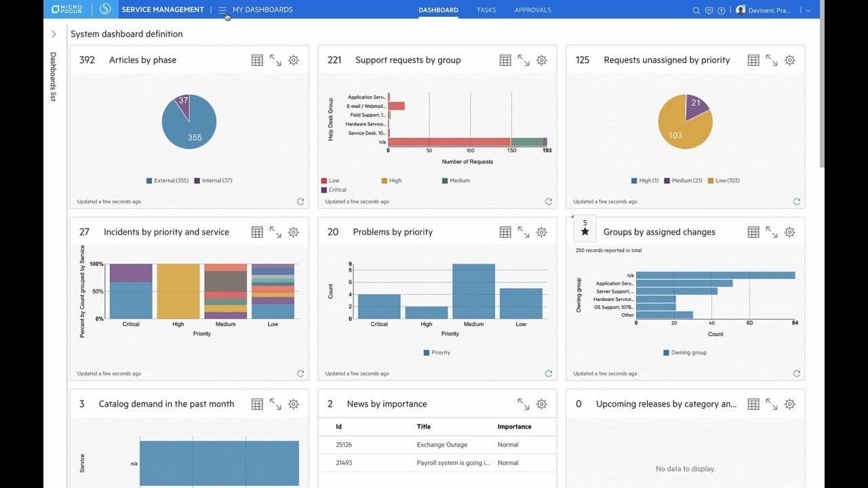Toggle Internal (37) legend item
The height and width of the screenshot is (488, 868).
pyautogui.click(x=214, y=181)
